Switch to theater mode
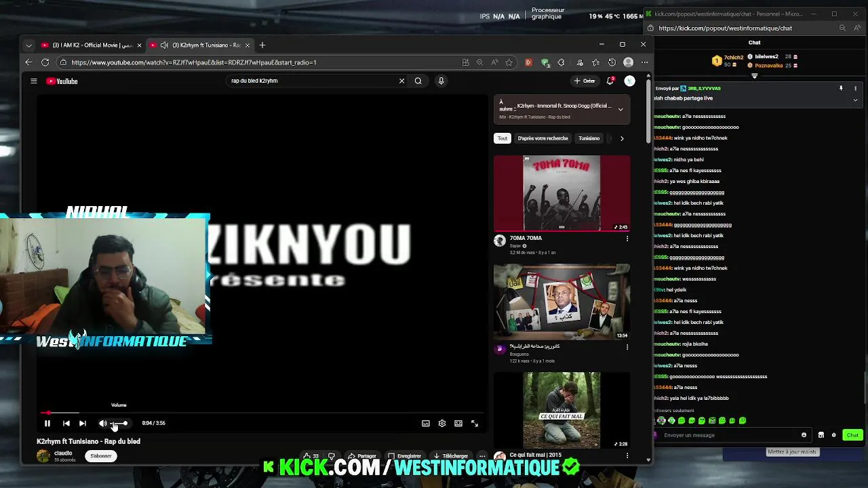The width and height of the screenshot is (868, 488). [458, 423]
